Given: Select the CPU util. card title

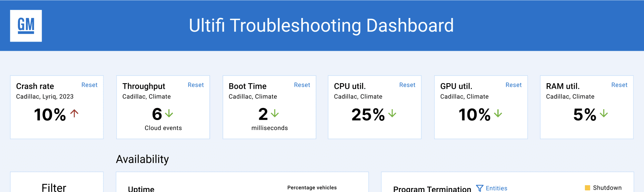Looking at the screenshot, I should (x=350, y=86).
